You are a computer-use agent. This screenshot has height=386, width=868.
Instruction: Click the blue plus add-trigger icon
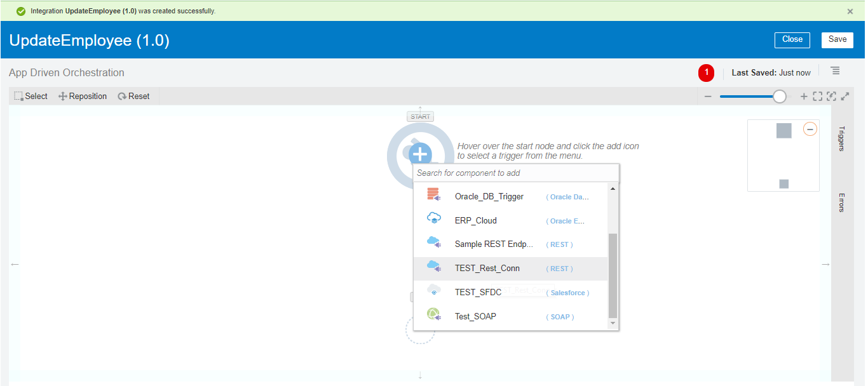pos(420,154)
